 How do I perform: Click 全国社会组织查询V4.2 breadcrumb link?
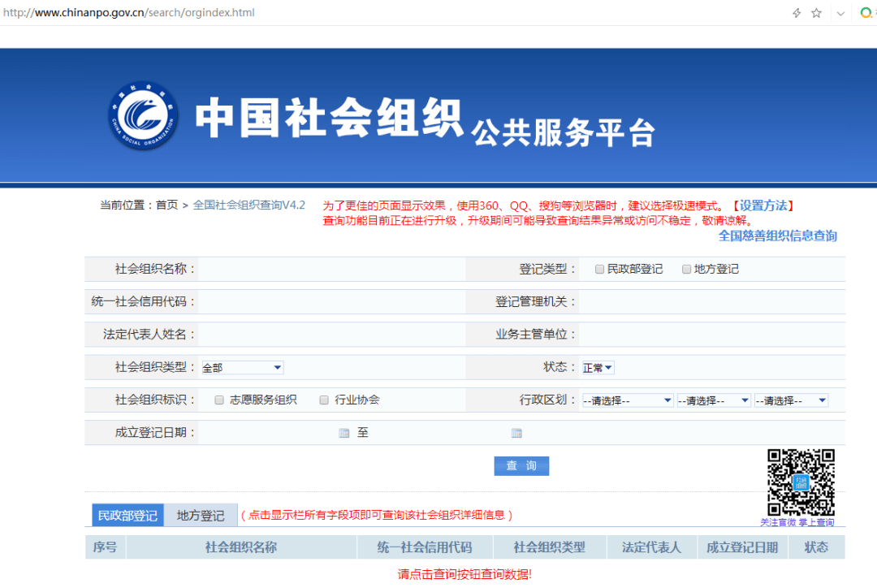pyautogui.click(x=249, y=205)
